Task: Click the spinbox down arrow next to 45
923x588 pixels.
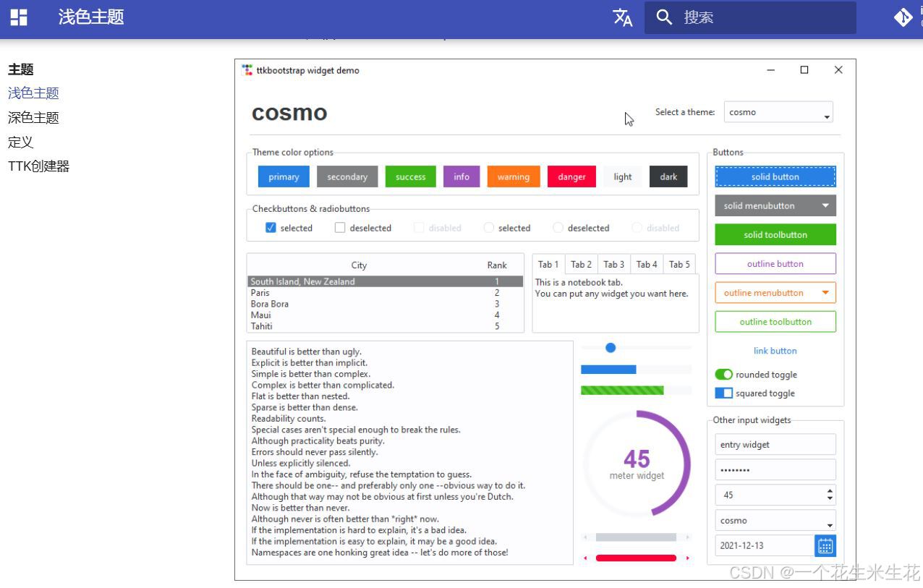Action: pyautogui.click(x=830, y=499)
